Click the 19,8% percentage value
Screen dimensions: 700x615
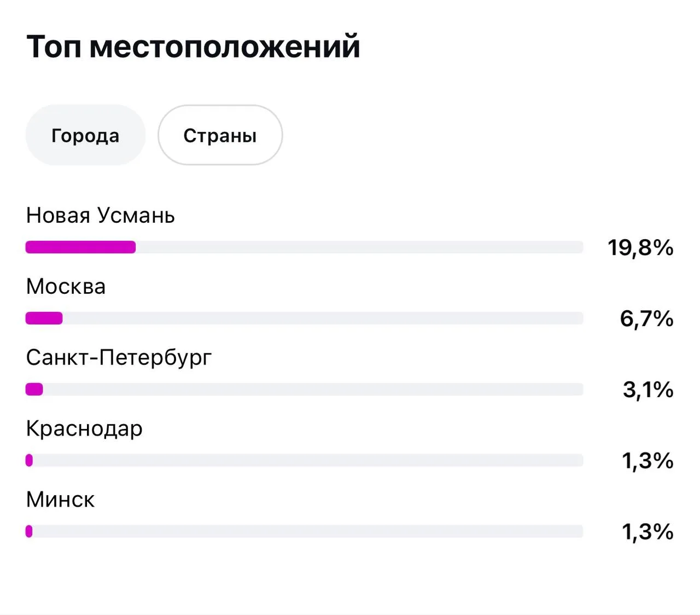pyautogui.click(x=640, y=248)
